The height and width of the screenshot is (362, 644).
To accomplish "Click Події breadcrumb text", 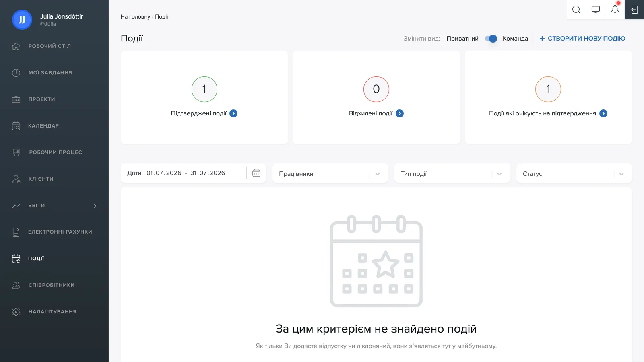I will (x=161, y=17).
